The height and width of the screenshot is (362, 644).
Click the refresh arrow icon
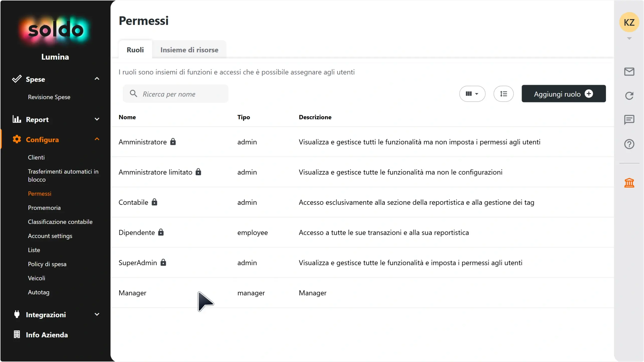629,96
